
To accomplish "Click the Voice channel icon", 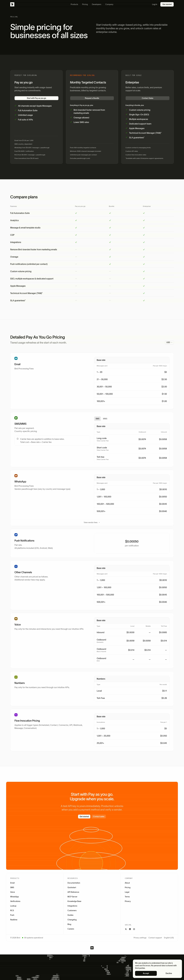I will coord(16,619).
